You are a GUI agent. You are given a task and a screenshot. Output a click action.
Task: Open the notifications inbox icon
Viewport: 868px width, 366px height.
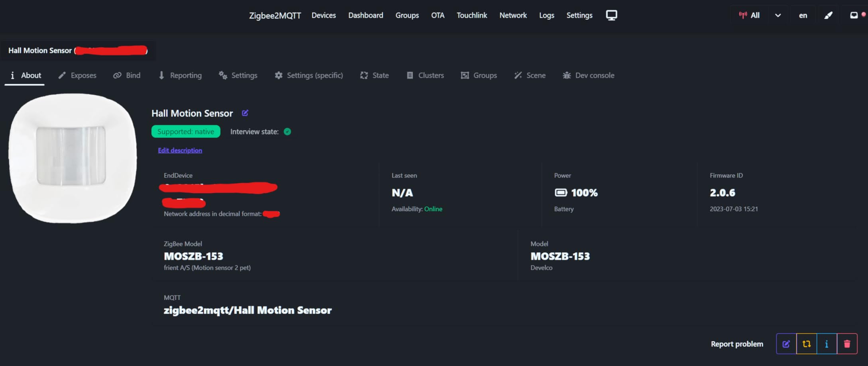[x=854, y=16]
